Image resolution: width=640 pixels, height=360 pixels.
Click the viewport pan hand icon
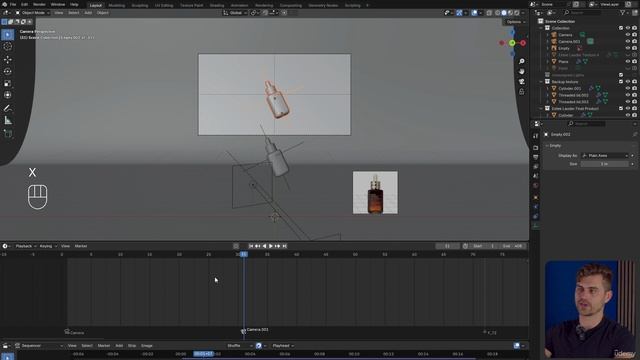522,71
